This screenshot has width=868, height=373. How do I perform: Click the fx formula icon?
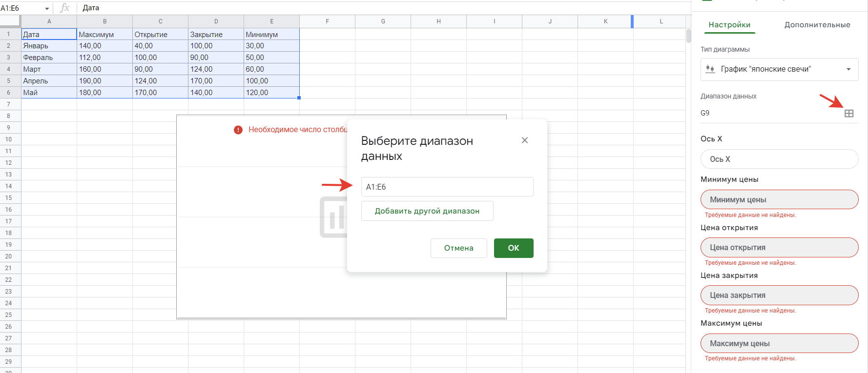pyautogui.click(x=65, y=8)
